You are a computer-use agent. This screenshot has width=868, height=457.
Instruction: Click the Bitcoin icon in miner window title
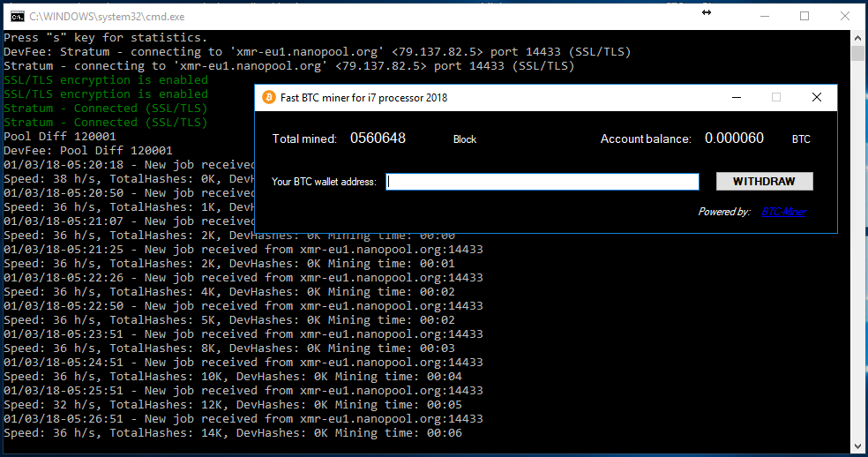[268, 98]
